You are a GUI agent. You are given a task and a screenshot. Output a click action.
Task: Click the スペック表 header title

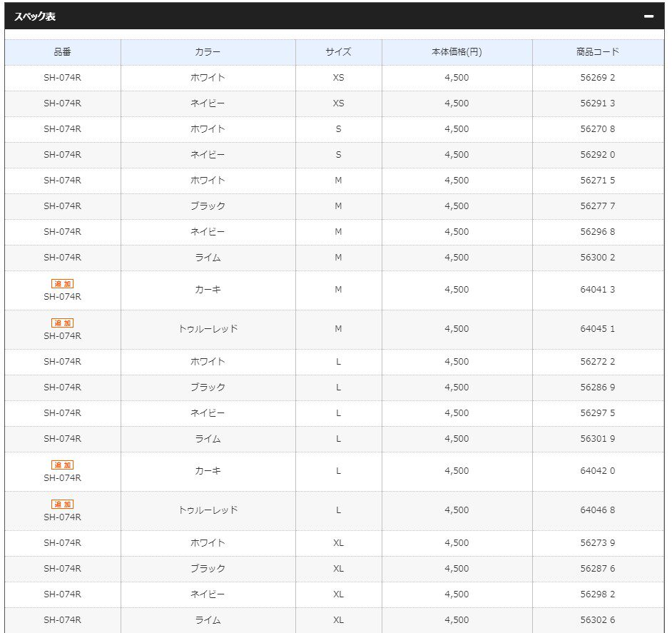tap(35, 16)
